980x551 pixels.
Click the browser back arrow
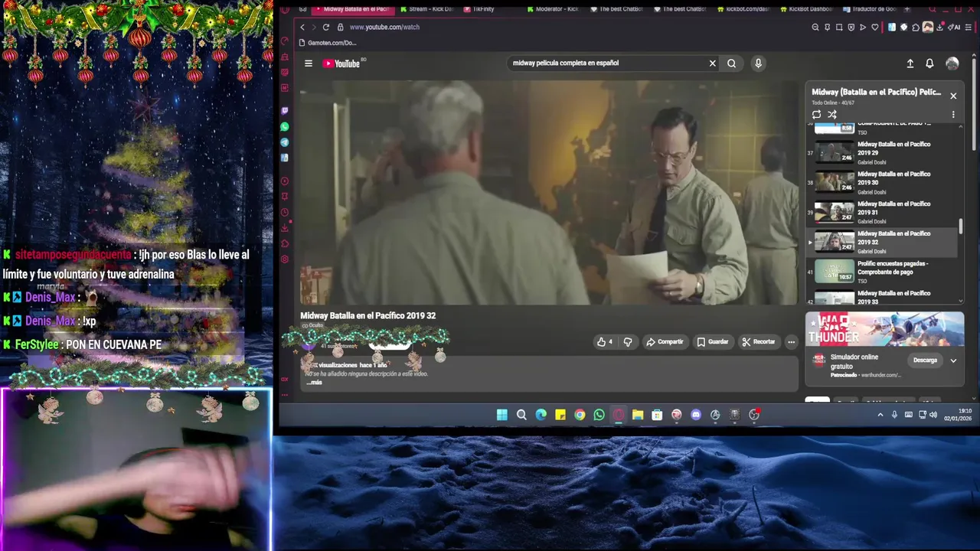coord(302,27)
